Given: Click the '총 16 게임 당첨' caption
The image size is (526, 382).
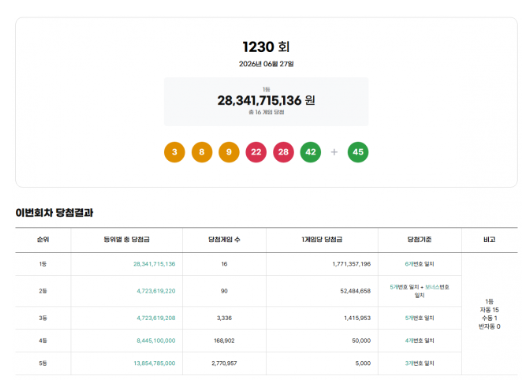Looking at the screenshot, I should pyautogui.click(x=266, y=112).
